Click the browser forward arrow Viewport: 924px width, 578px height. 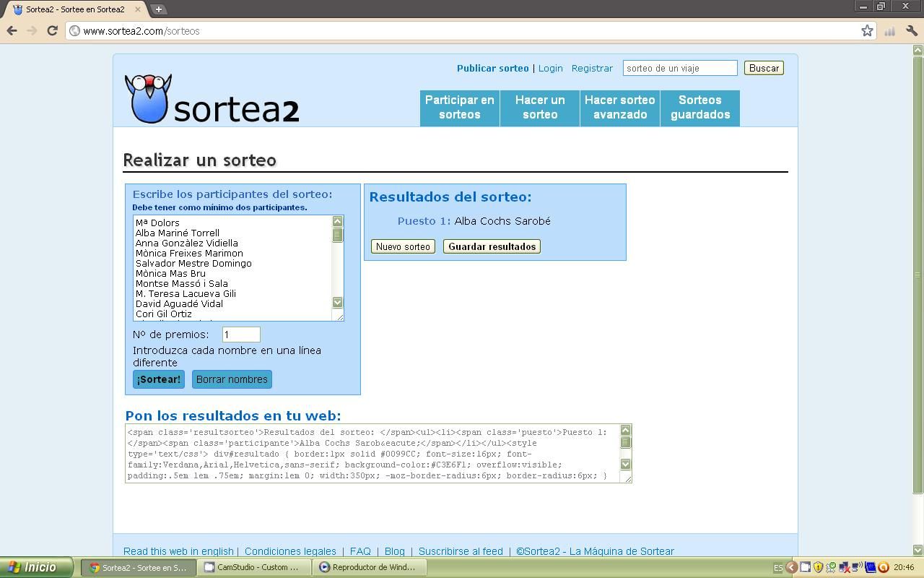pyautogui.click(x=32, y=30)
